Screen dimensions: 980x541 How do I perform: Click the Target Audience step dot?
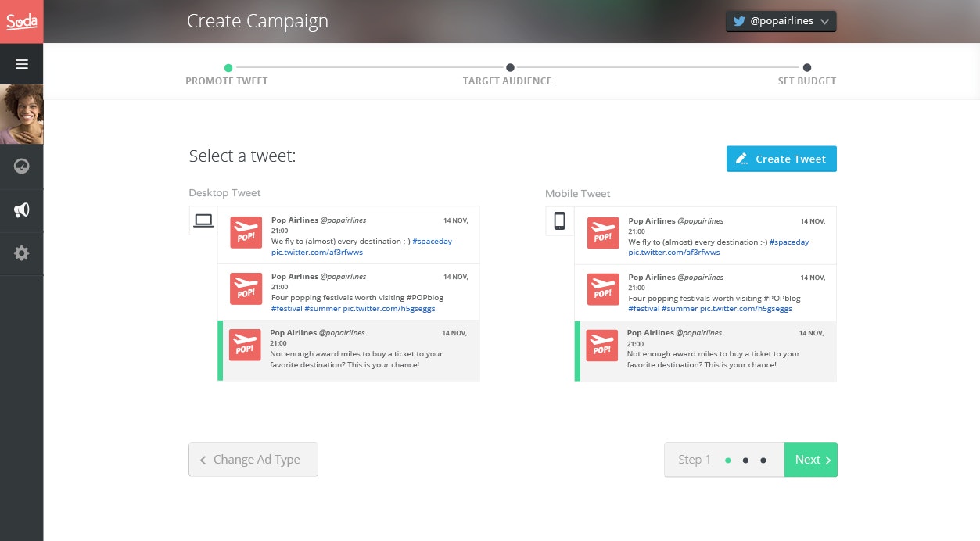click(510, 68)
